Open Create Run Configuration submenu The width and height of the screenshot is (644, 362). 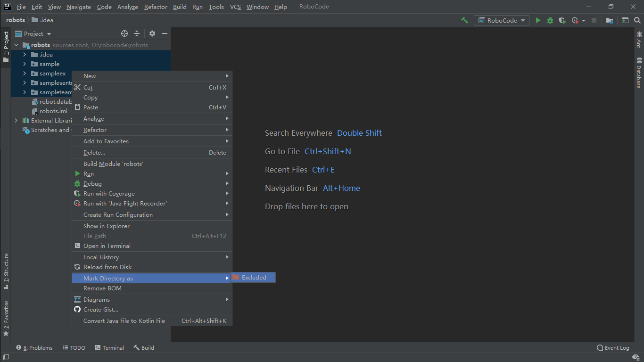(151, 214)
